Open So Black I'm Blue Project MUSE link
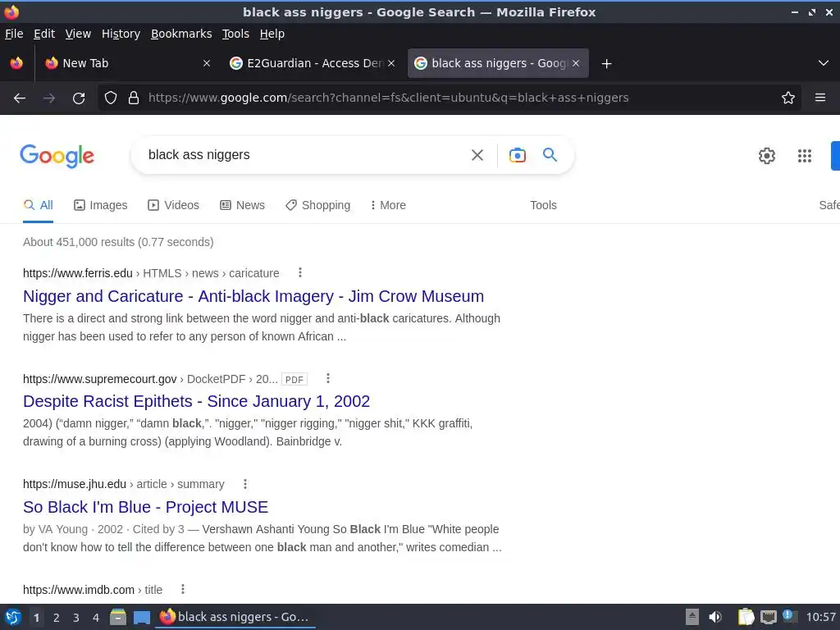The image size is (840, 630). (146, 507)
